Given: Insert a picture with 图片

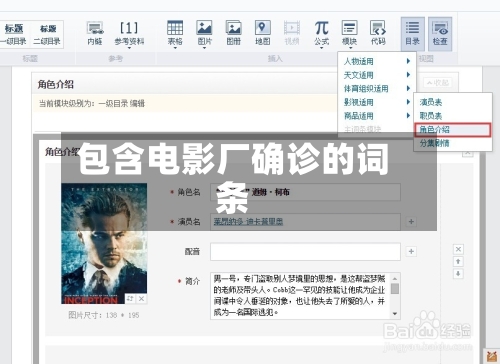Looking at the screenshot, I should (x=204, y=33).
